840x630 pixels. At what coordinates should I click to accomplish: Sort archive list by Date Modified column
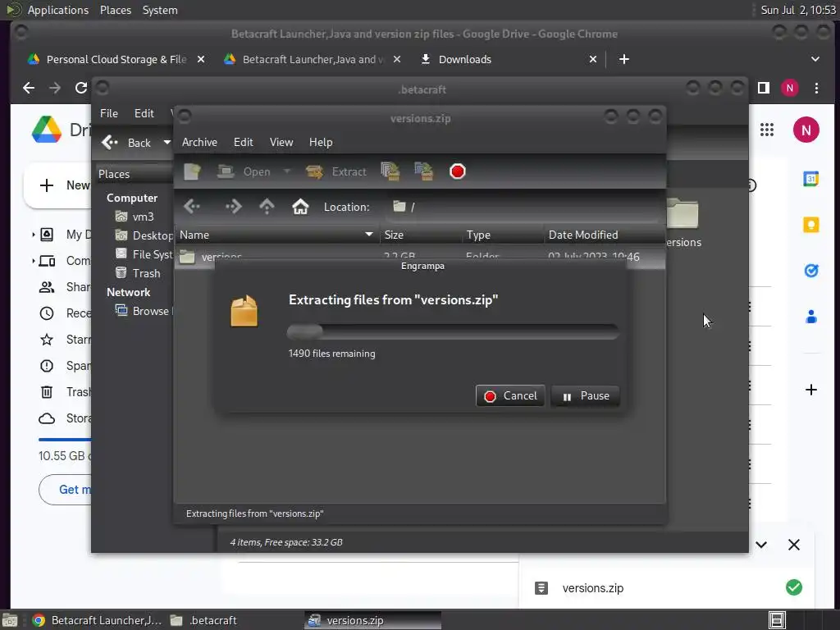[605, 235]
